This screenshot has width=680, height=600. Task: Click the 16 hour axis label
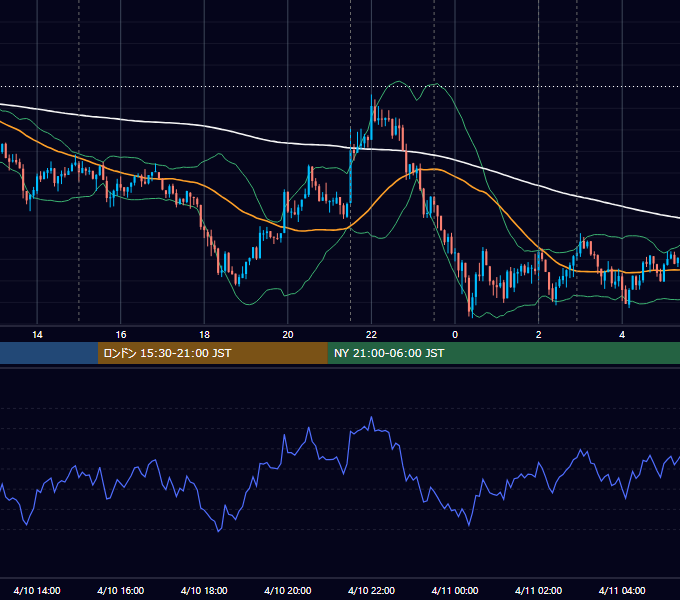[121, 335]
